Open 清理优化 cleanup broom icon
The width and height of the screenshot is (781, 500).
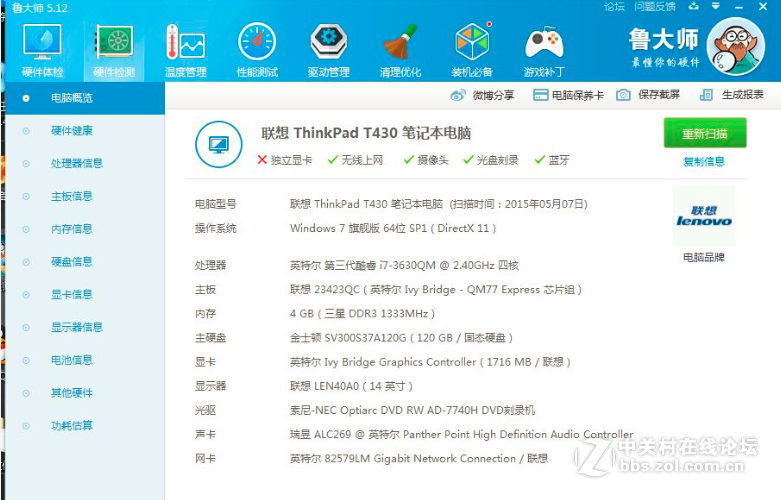400,51
